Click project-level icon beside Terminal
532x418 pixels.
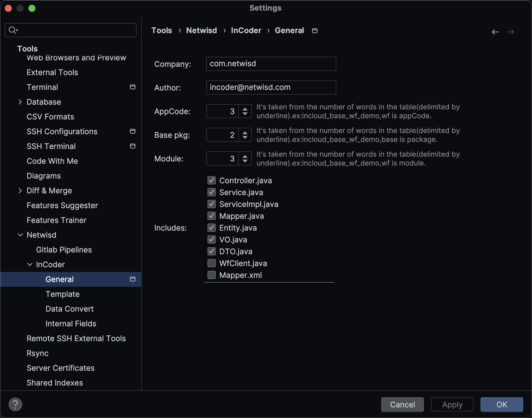[133, 87]
